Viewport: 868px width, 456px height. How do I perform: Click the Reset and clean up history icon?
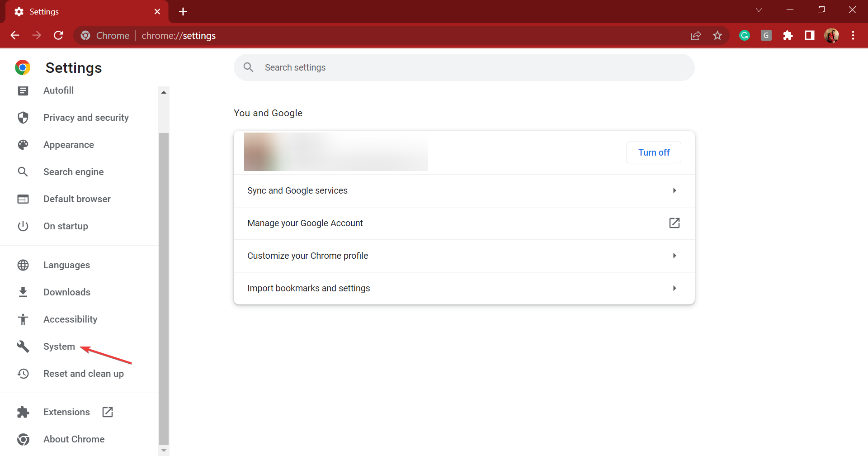(23, 374)
